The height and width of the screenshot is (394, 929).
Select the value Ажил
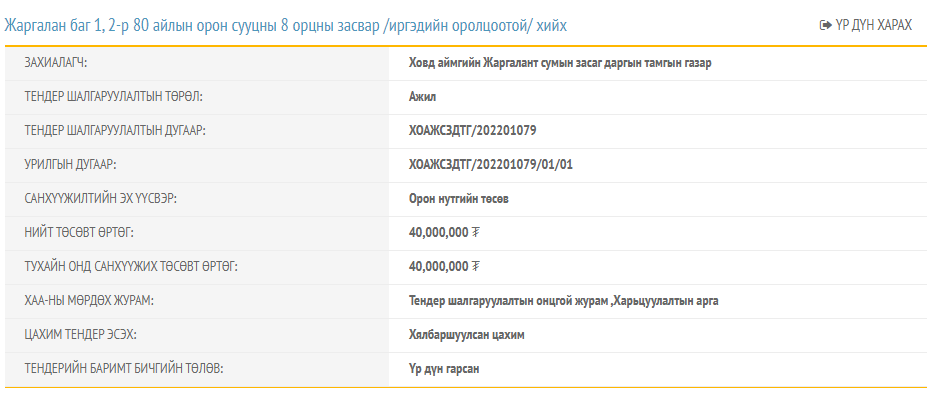(x=422, y=97)
